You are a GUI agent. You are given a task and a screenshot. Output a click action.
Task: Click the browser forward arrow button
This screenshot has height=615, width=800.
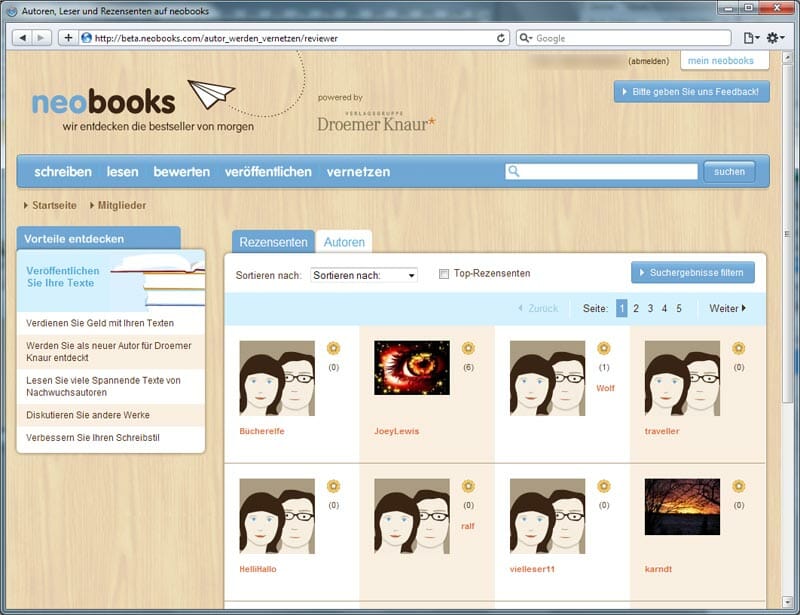tap(42, 38)
